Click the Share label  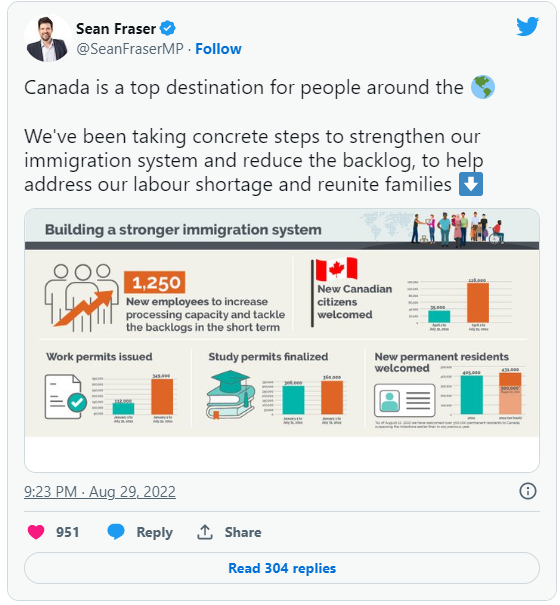[243, 532]
